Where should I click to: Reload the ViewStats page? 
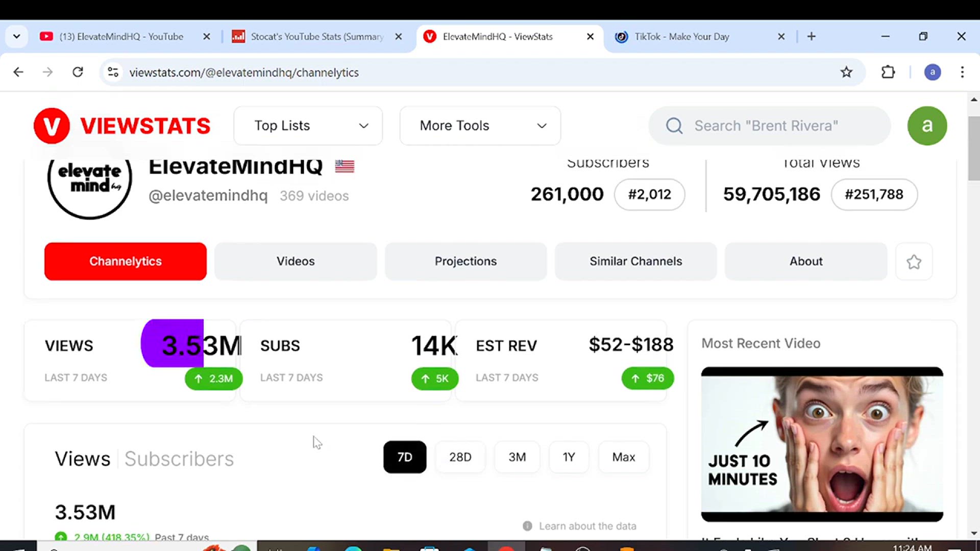click(78, 72)
